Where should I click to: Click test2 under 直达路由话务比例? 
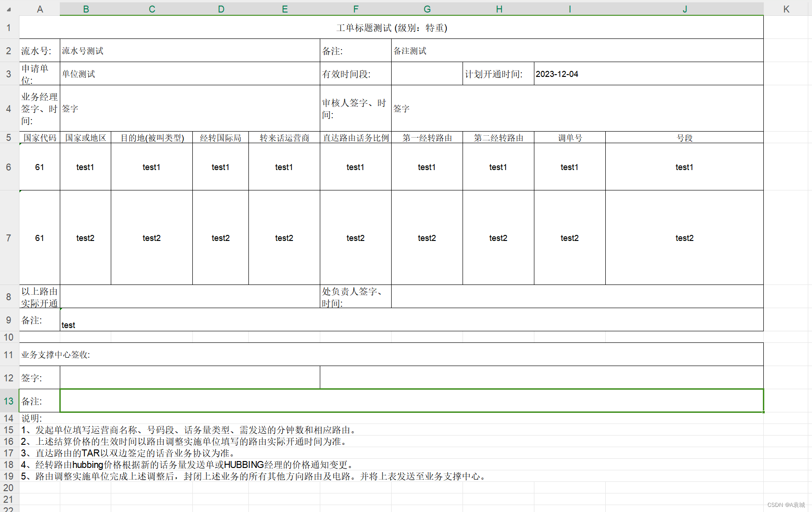point(355,238)
